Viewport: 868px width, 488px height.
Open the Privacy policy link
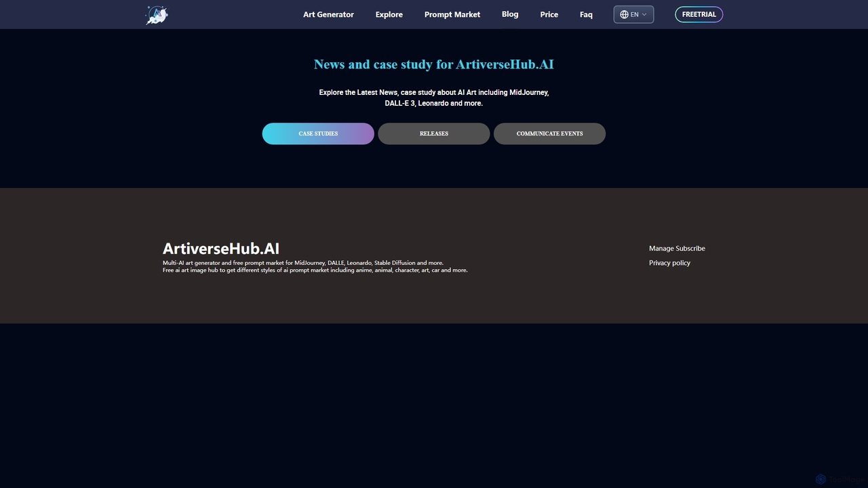pyautogui.click(x=669, y=263)
